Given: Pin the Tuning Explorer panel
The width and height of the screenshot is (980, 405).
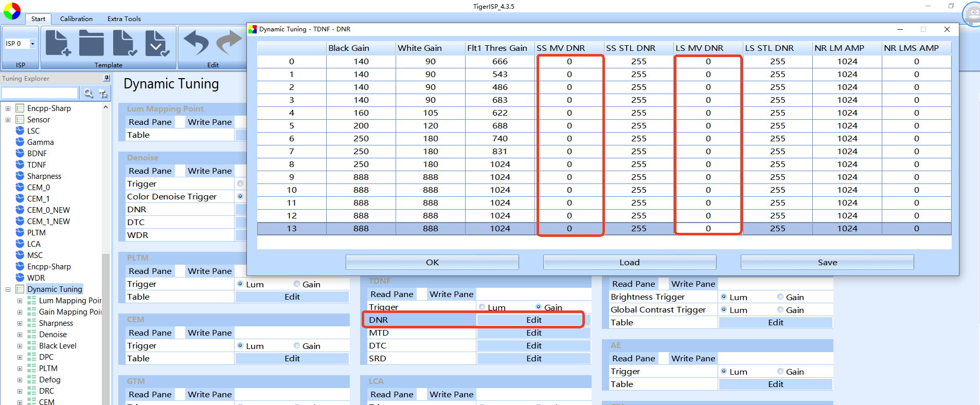Looking at the screenshot, I should tap(106, 79).
